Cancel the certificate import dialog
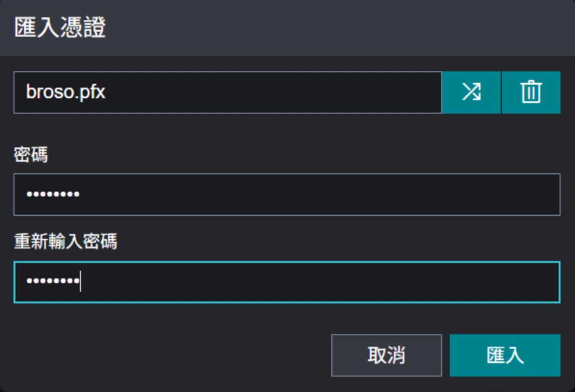This screenshot has height=392, width=575. click(x=386, y=355)
